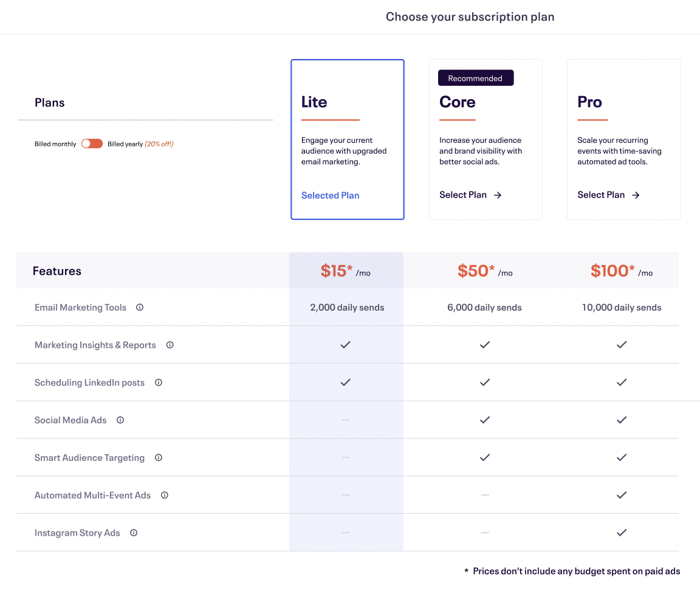
Task: Select the Core plan
Action: point(470,195)
